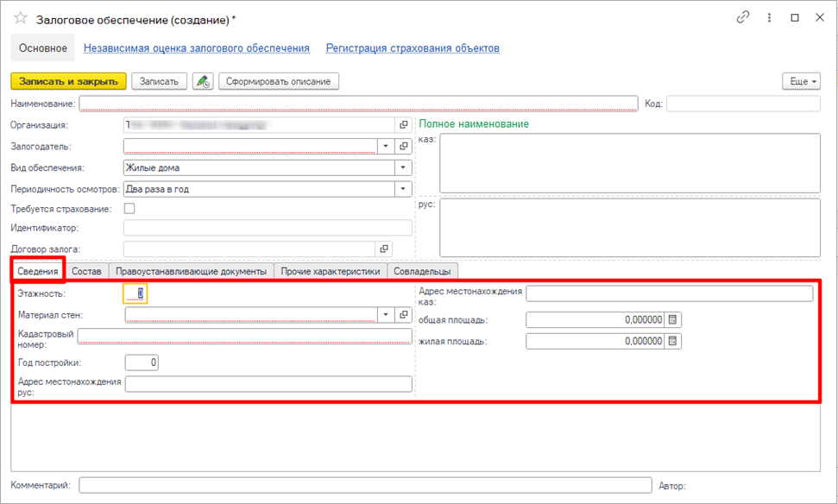Focus Адрес местонахождения рус field

coord(268,384)
